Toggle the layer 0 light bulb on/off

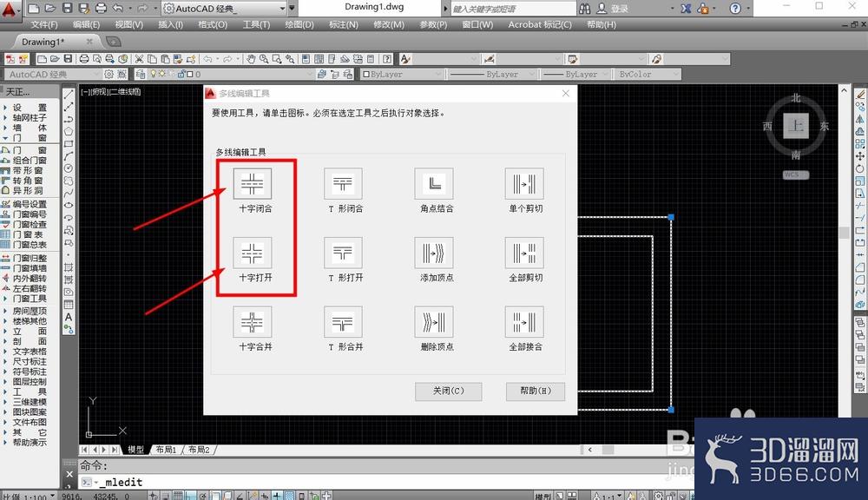tap(154, 74)
